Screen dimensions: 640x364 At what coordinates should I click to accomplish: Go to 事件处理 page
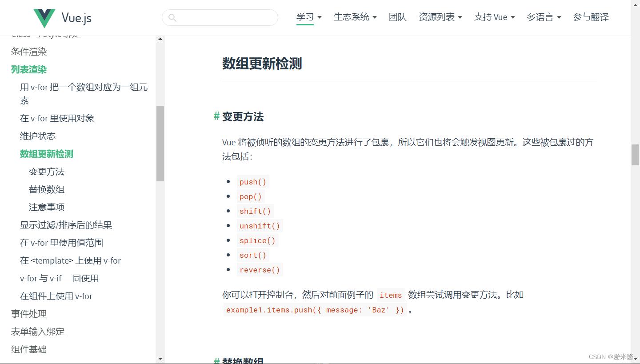[29, 314]
